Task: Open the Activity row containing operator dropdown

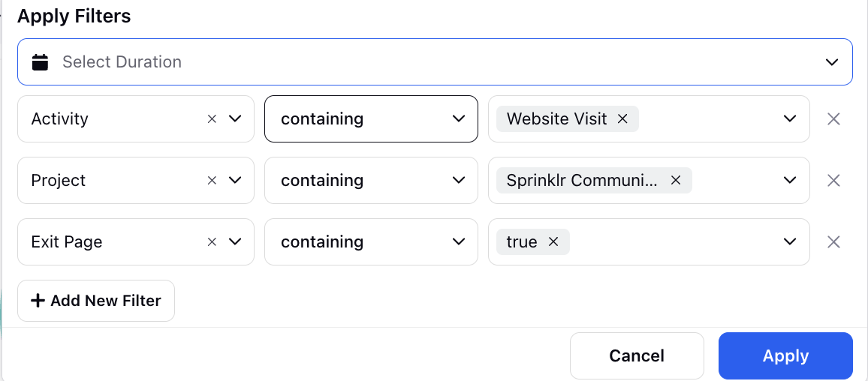Action: click(x=371, y=119)
